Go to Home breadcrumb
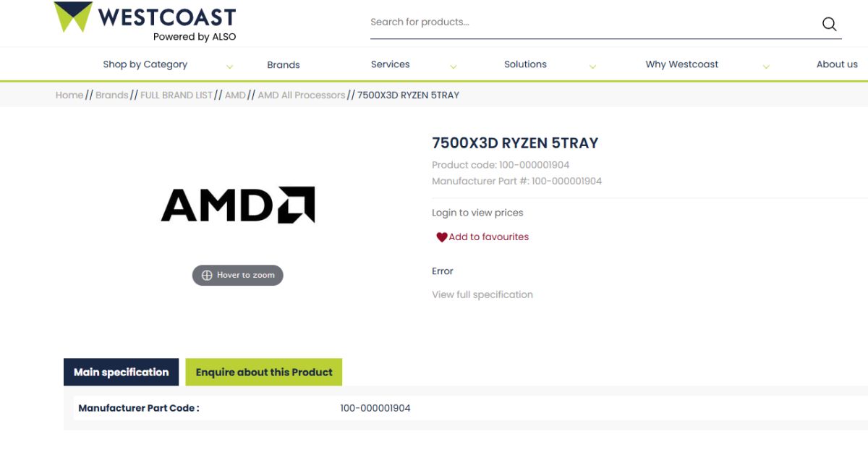The image size is (868, 455). click(69, 95)
